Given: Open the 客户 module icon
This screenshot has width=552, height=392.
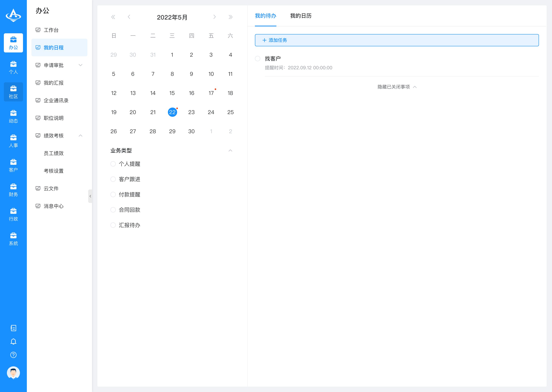Looking at the screenshot, I should point(13,166).
